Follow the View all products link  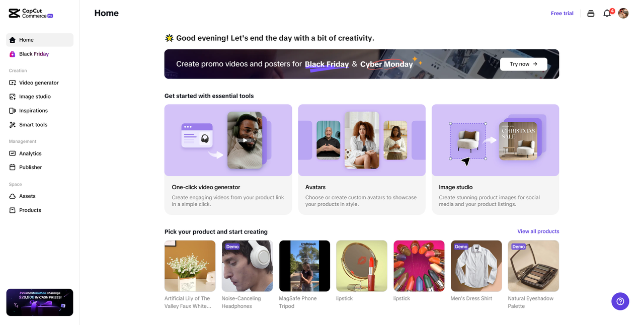coord(538,231)
